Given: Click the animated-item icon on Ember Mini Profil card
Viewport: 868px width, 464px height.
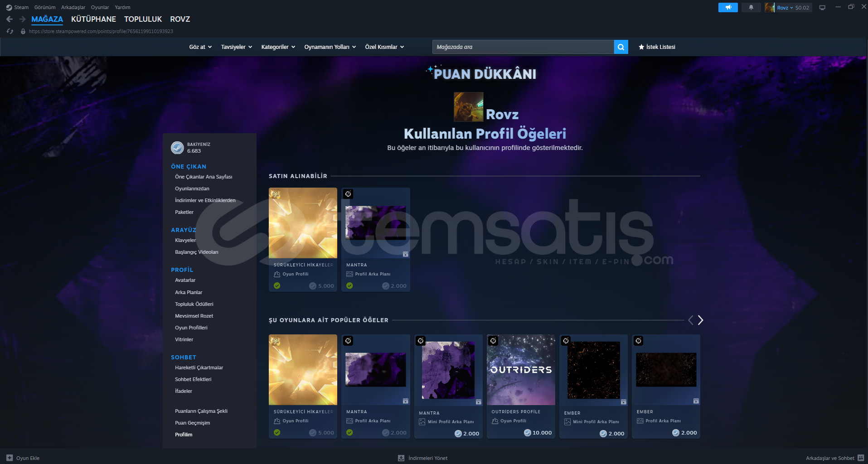Looking at the screenshot, I should point(624,402).
